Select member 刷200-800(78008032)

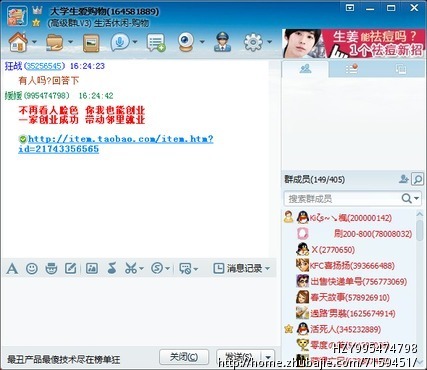tap(354, 234)
